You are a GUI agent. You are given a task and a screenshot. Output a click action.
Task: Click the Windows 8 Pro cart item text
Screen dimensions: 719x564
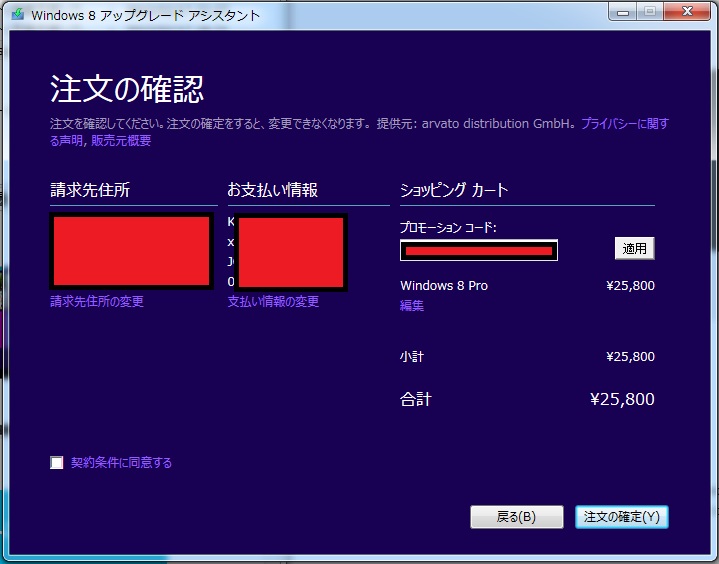pos(444,286)
